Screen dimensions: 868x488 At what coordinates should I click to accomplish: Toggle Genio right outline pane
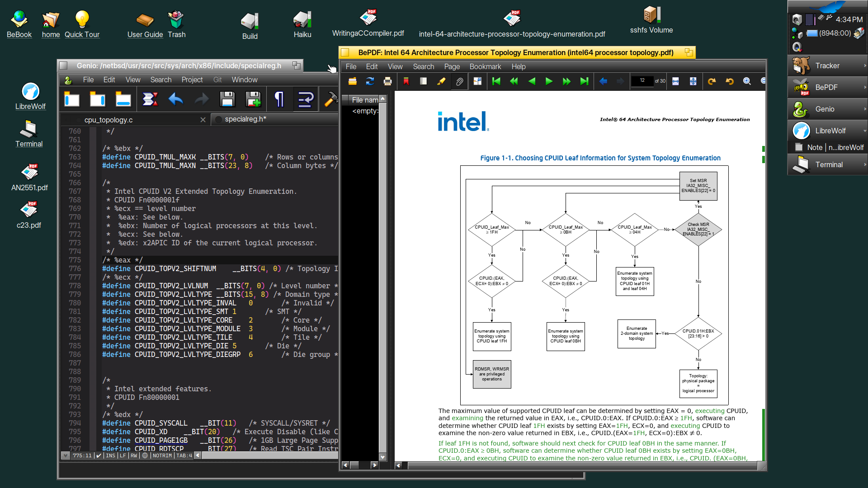pos(98,99)
